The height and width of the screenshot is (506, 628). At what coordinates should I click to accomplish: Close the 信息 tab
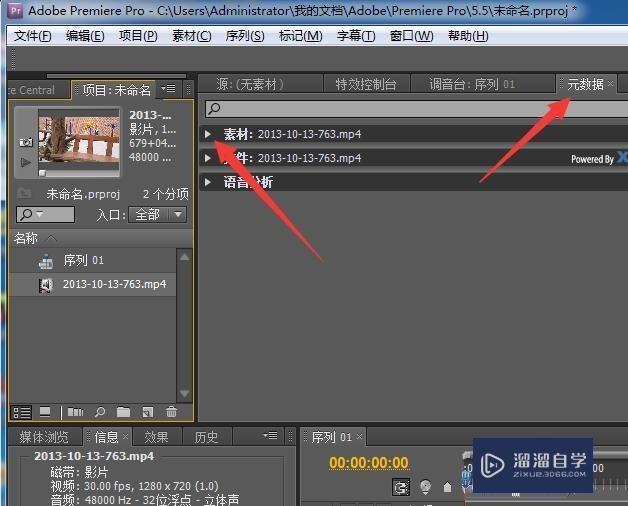[125, 436]
